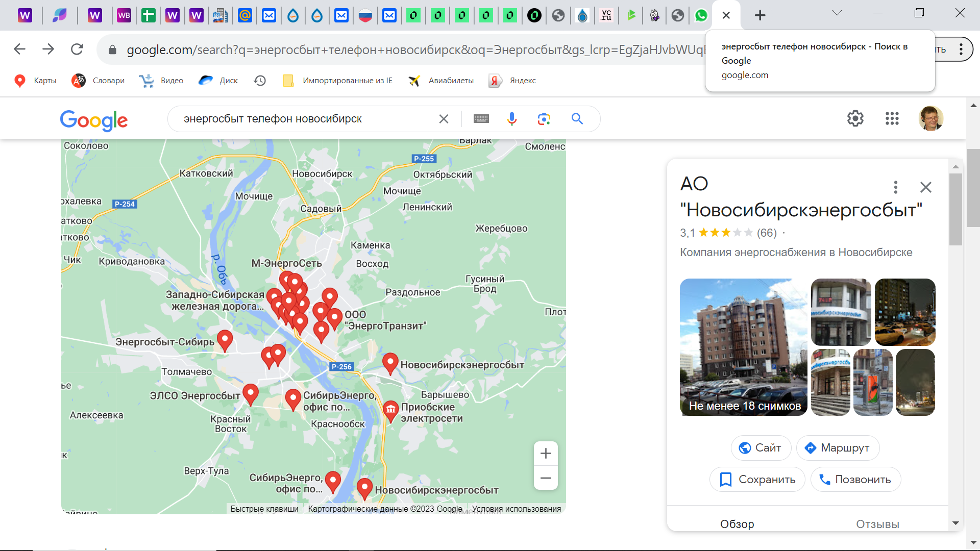Save the place with Сохранить
This screenshot has width=980, height=551.
(x=757, y=480)
